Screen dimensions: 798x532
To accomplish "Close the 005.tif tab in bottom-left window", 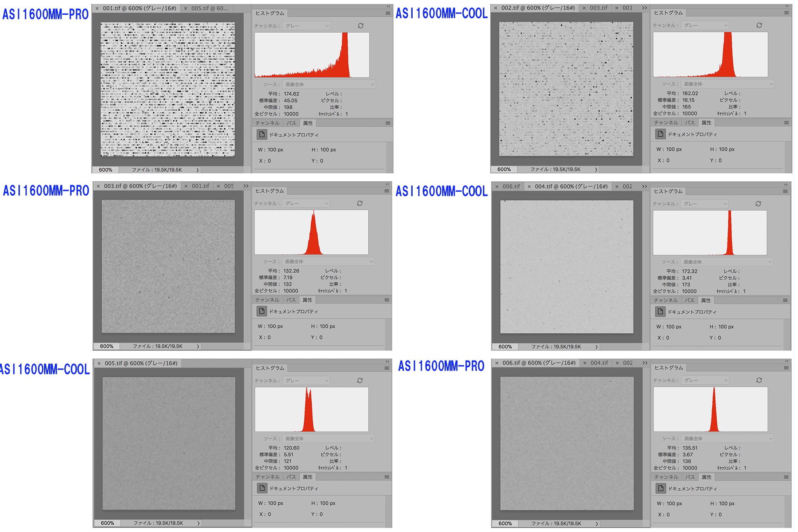I will pyautogui.click(x=99, y=363).
